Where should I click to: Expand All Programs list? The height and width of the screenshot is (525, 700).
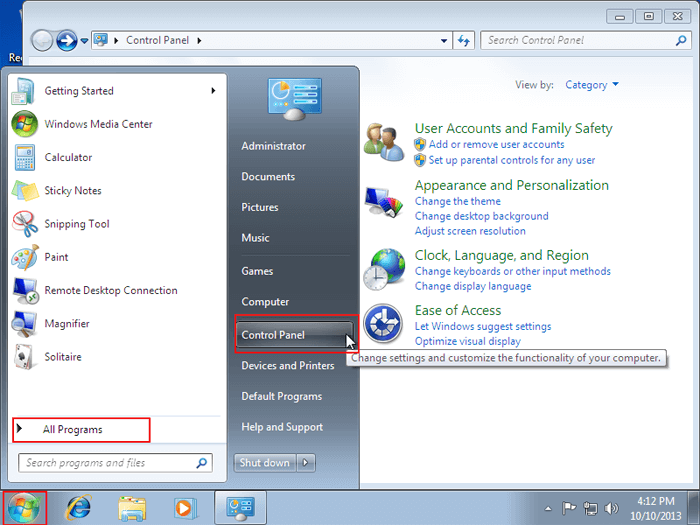coord(81,429)
